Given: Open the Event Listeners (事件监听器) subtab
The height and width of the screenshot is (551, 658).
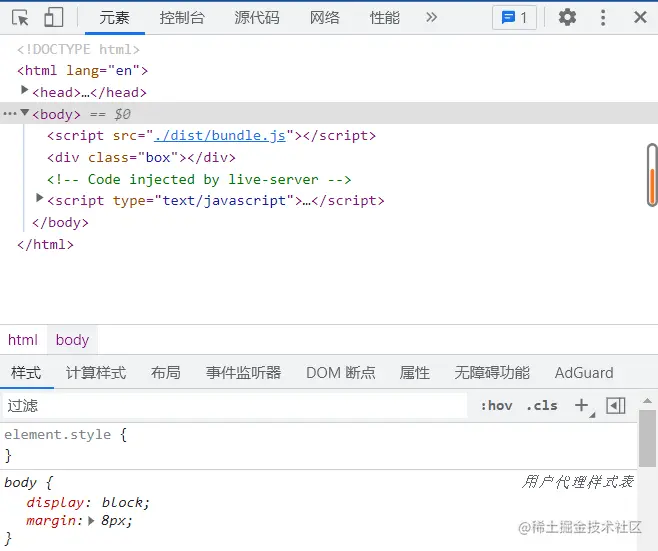Looking at the screenshot, I should (x=243, y=373).
